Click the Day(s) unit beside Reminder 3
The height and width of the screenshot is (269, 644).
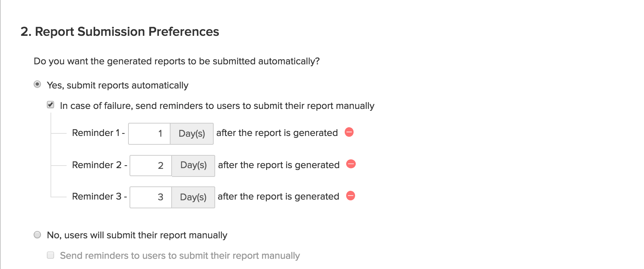193,197
